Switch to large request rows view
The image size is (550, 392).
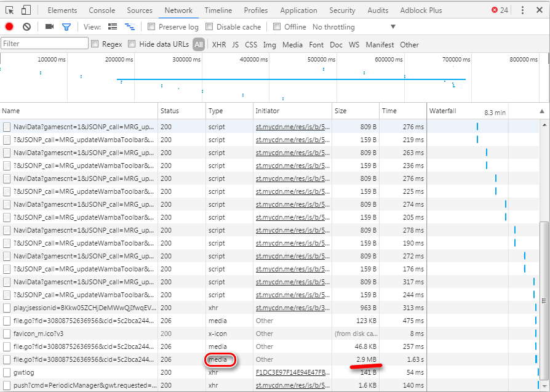tap(113, 26)
